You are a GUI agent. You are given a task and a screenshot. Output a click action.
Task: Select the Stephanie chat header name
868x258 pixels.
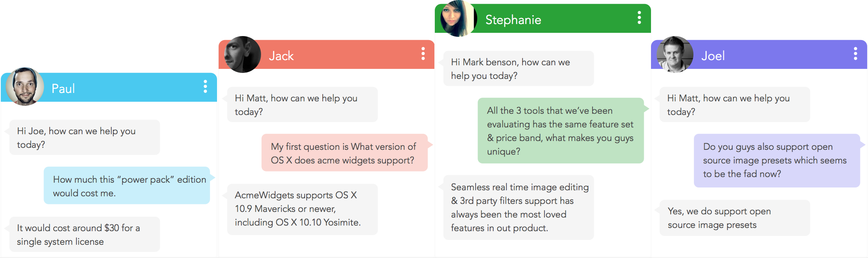pyautogui.click(x=513, y=20)
